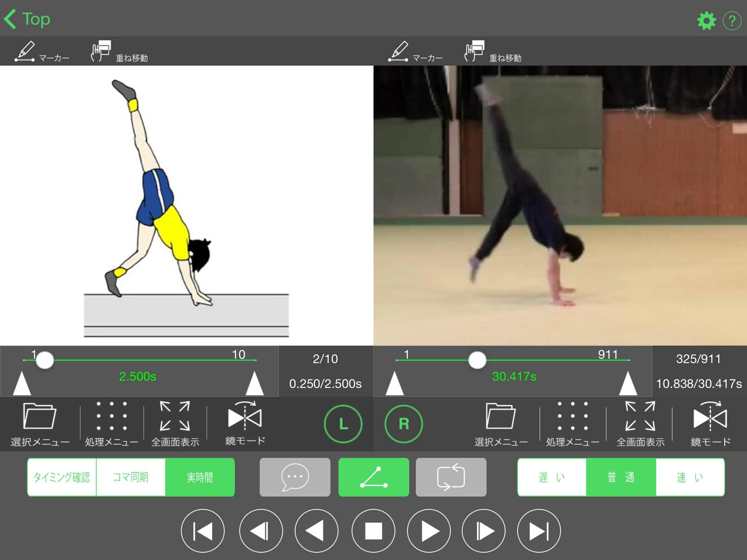Tap the right gymnast video view
This screenshot has width=747, height=560.
(x=560, y=206)
